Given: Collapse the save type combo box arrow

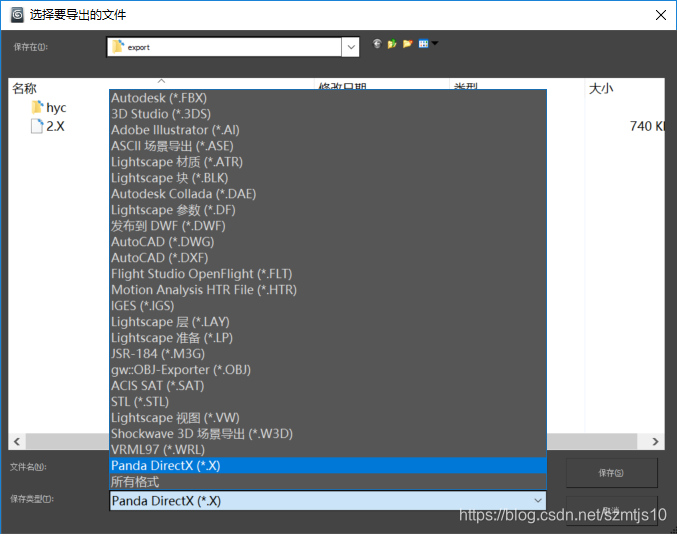Looking at the screenshot, I should [538, 501].
